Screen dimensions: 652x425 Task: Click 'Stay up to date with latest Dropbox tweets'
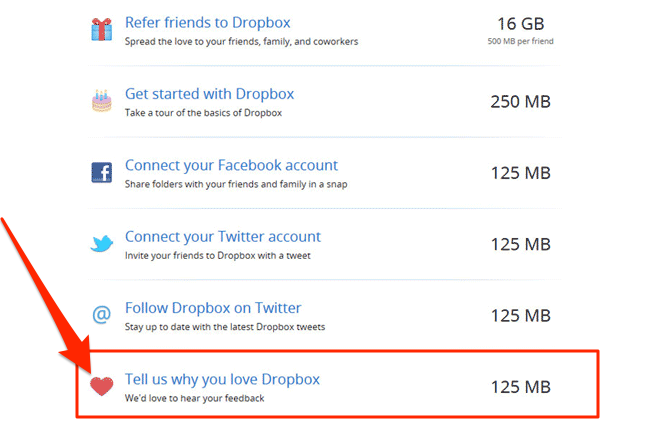(x=225, y=327)
